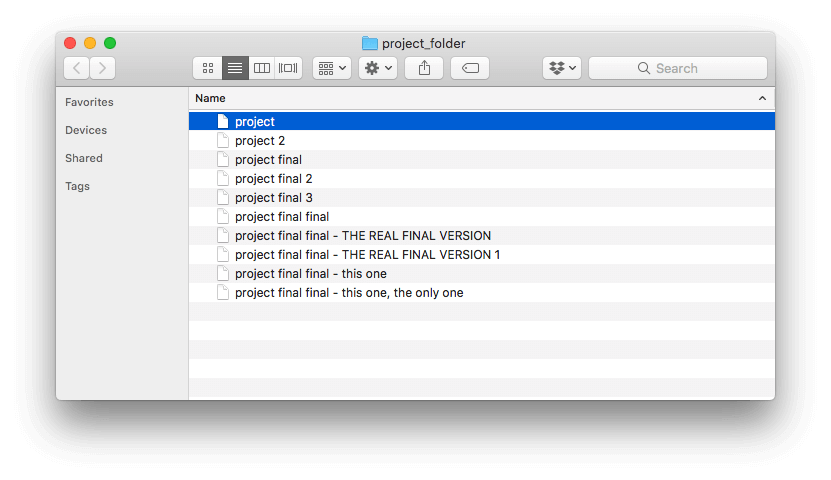Viewport: 831px width, 480px height.
Task: Switch to list view
Action: pos(235,68)
